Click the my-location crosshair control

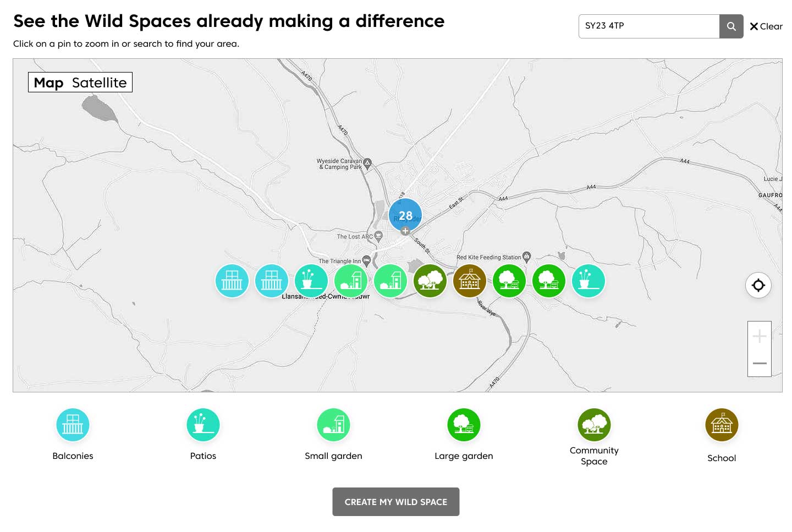[758, 285]
